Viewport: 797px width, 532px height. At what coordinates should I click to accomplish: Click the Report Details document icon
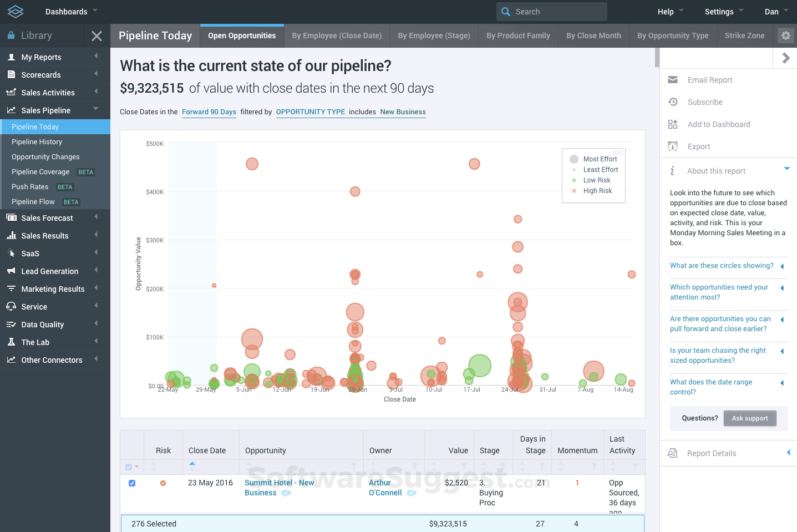click(x=673, y=453)
